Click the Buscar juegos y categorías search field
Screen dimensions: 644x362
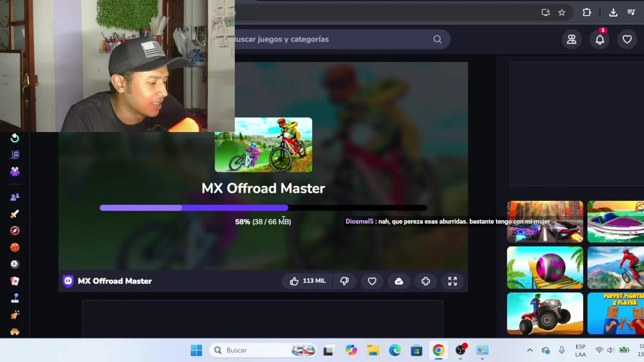[x=342, y=39]
